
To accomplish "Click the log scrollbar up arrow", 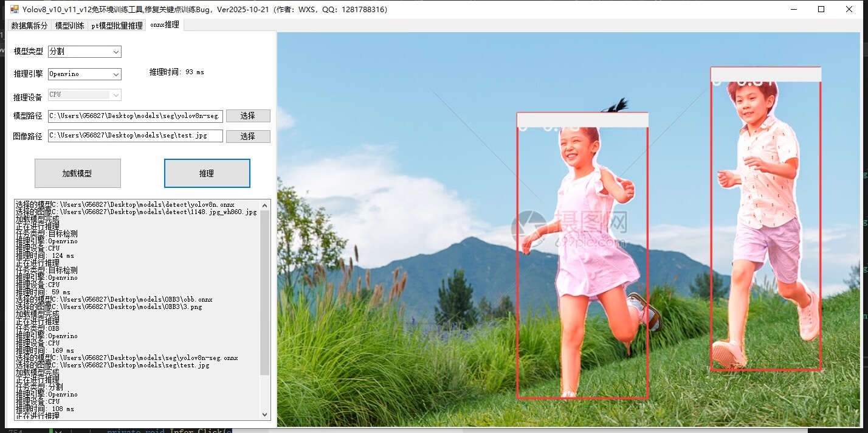I will pos(265,204).
